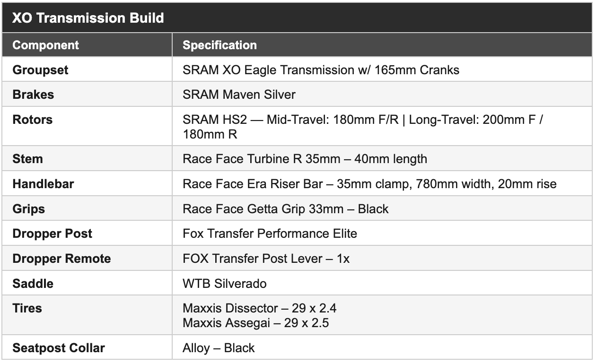This screenshot has height=364, width=597.
Task: Click the Race Face Getta Grip cell
Action: coord(285,209)
